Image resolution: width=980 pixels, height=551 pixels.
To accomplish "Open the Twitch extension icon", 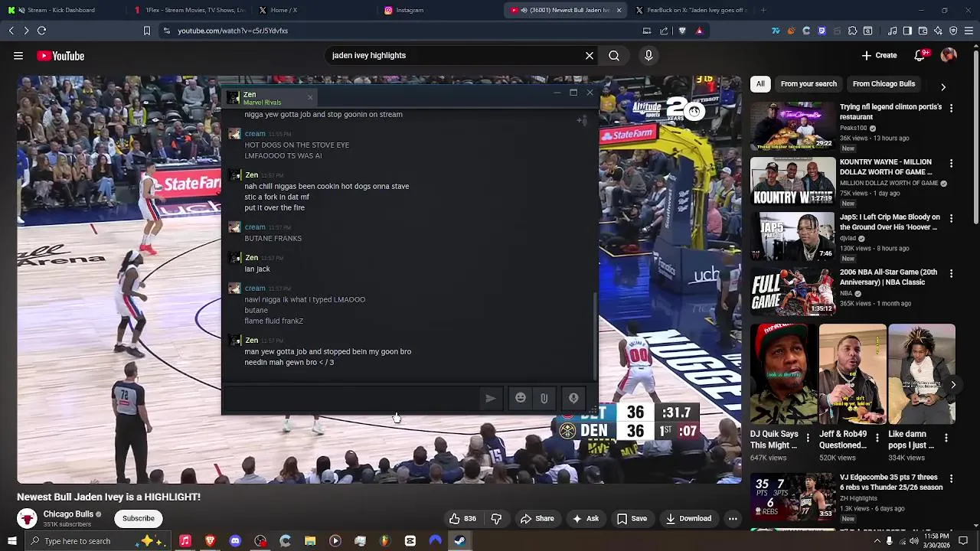I will 822,31.
